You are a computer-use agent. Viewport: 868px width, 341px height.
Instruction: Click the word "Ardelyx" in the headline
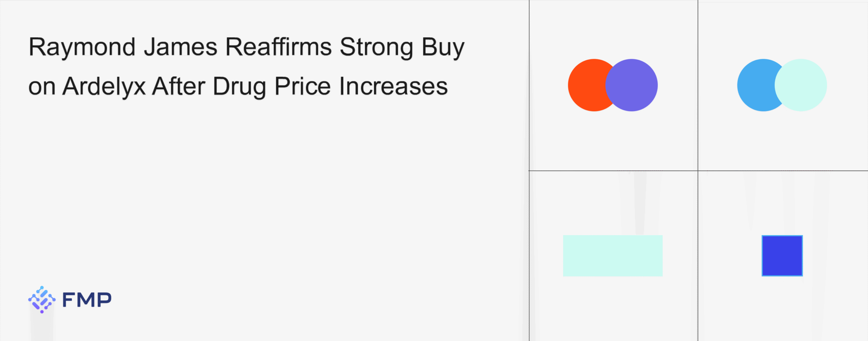click(x=104, y=87)
